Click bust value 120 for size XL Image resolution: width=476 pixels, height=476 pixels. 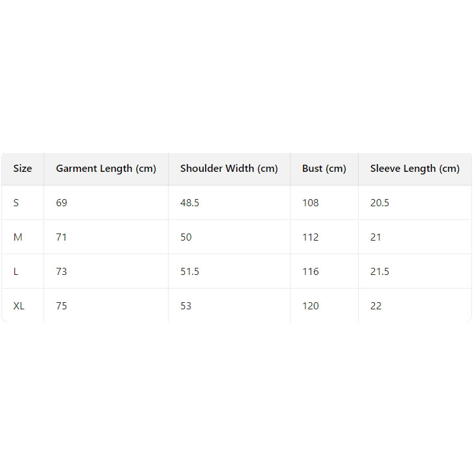click(x=311, y=306)
